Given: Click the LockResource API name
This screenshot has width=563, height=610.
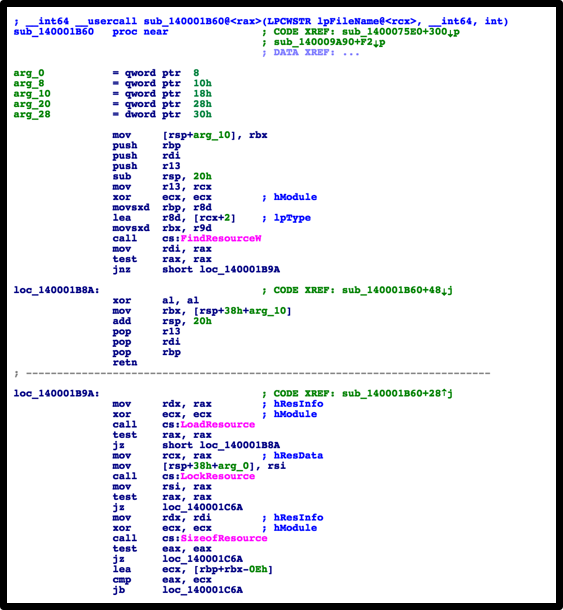Looking at the screenshot, I should (x=217, y=476).
